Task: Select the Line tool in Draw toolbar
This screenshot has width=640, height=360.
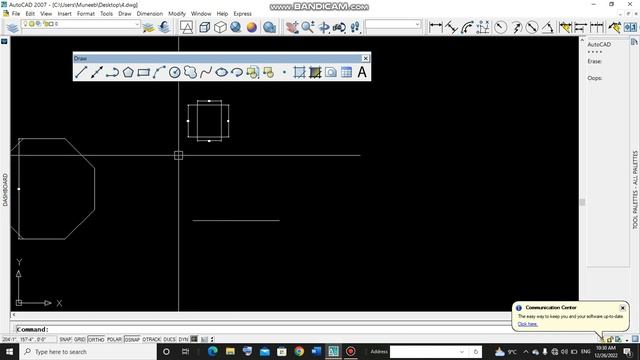Action: 81,72
